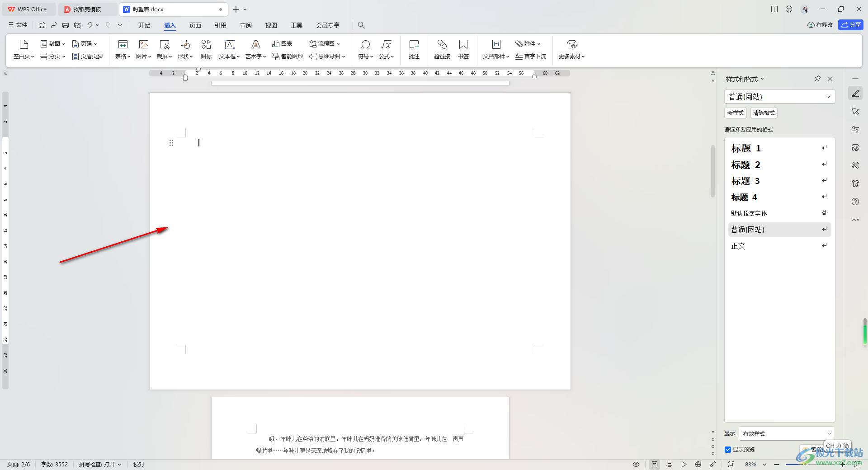This screenshot has height=470, width=868.
Task: Open the 拼写检查 dropdown in status bar
Action: [100, 465]
